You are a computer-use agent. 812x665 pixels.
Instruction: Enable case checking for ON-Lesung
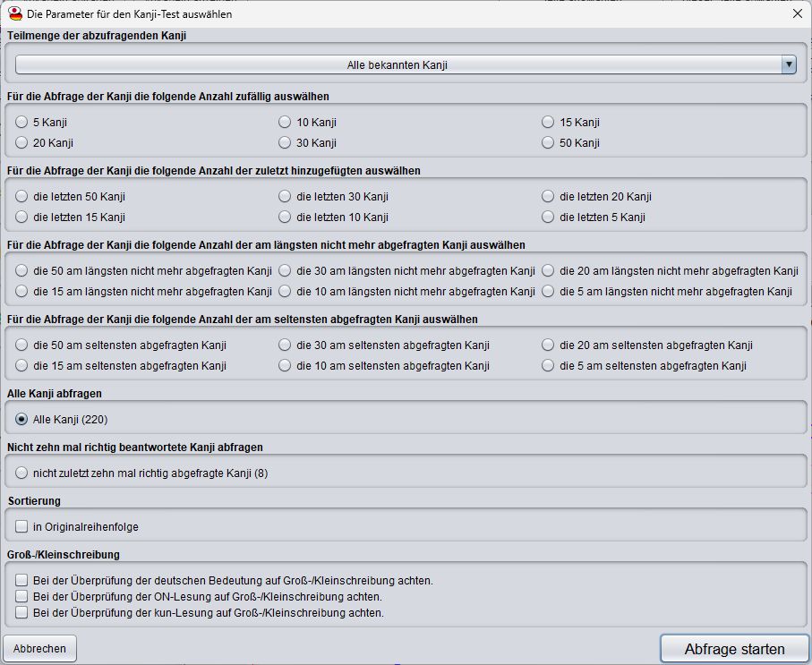coord(22,597)
